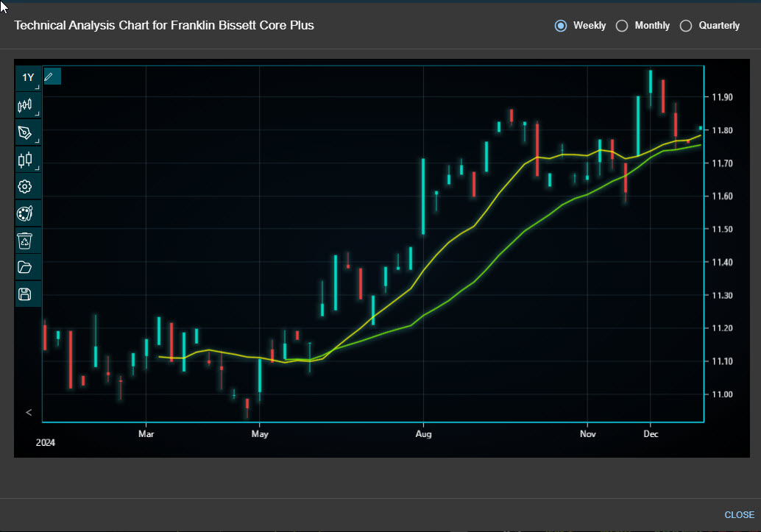Click the recycle bin clear icon
This screenshot has height=532, width=761.
(x=25, y=240)
